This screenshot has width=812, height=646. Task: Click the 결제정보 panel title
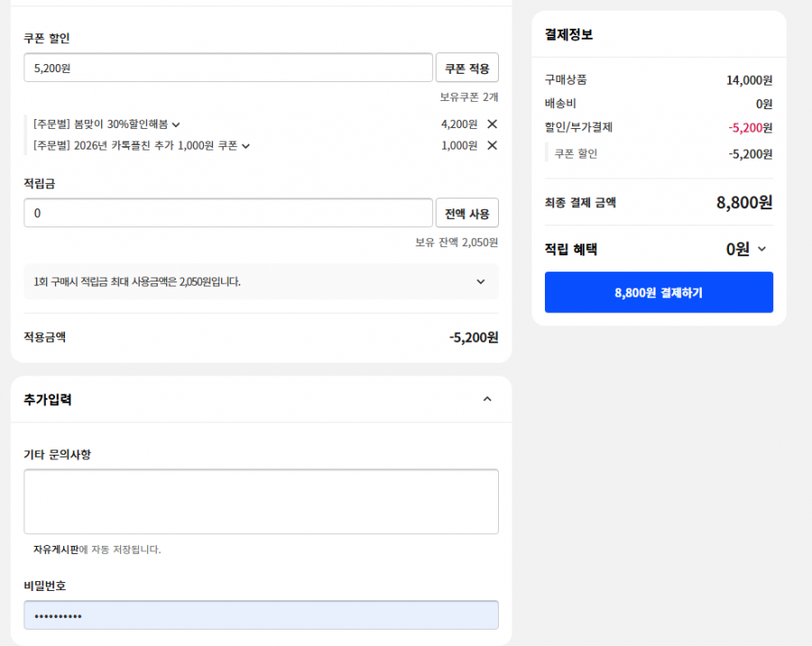click(x=568, y=34)
